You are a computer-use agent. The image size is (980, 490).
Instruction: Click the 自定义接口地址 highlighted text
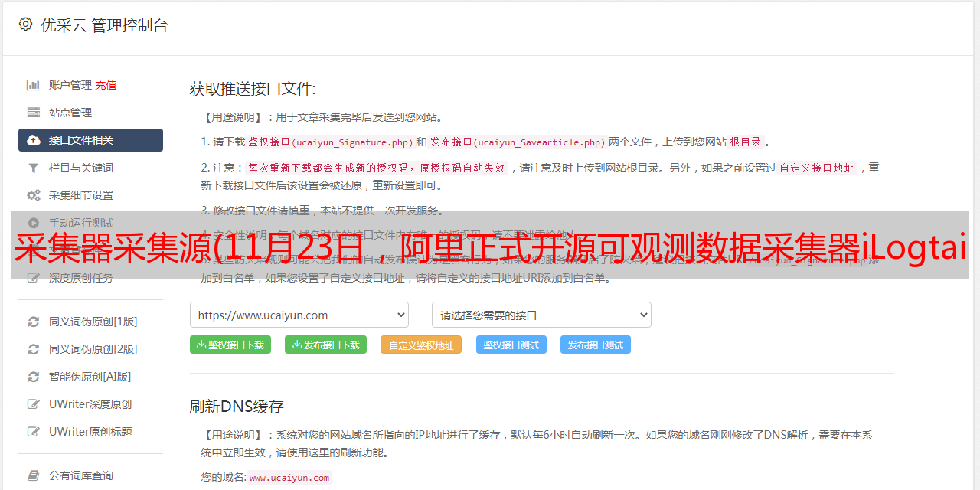[x=817, y=168]
